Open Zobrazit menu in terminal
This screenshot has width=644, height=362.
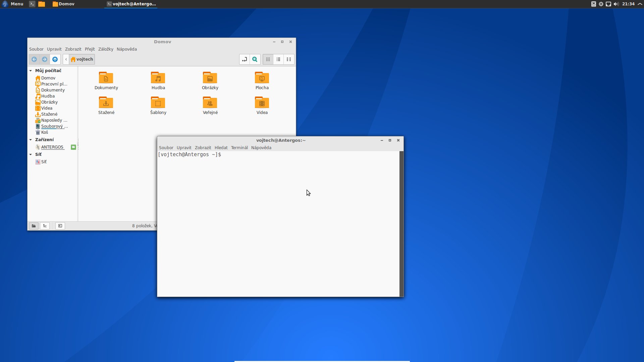pyautogui.click(x=203, y=148)
